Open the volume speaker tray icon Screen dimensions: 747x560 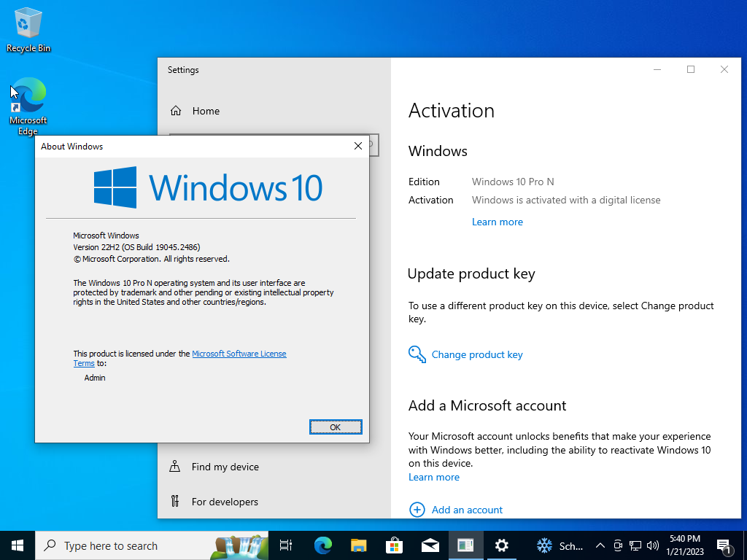[x=653, y=545]
